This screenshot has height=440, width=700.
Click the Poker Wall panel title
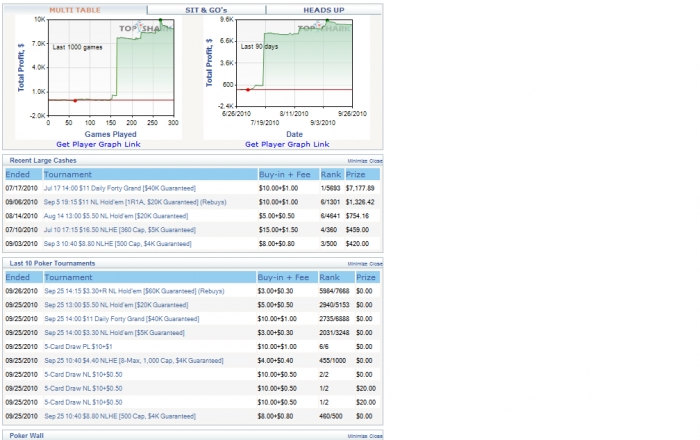point(27,436)
